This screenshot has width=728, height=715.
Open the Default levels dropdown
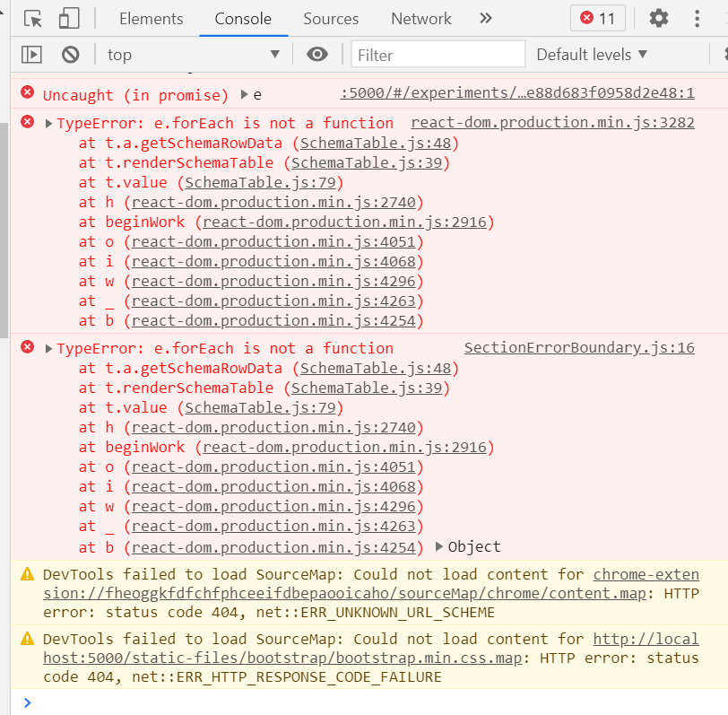[592, 55]
